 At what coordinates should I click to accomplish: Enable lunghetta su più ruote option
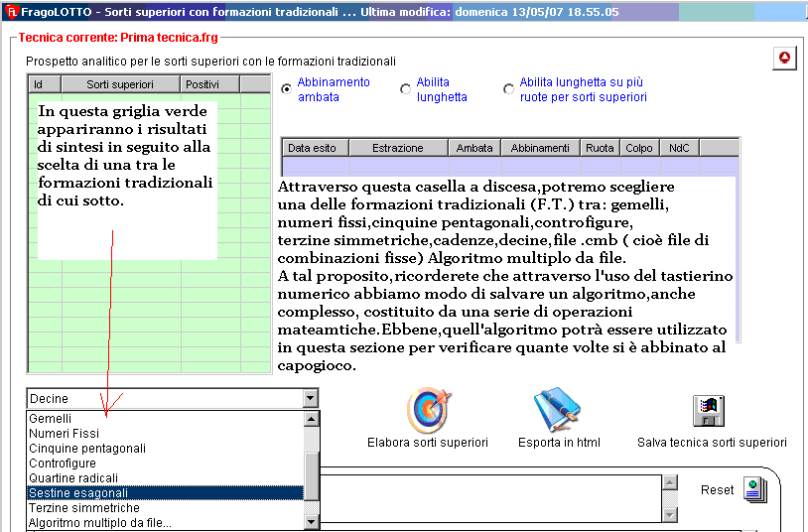(x=509, y=89)
